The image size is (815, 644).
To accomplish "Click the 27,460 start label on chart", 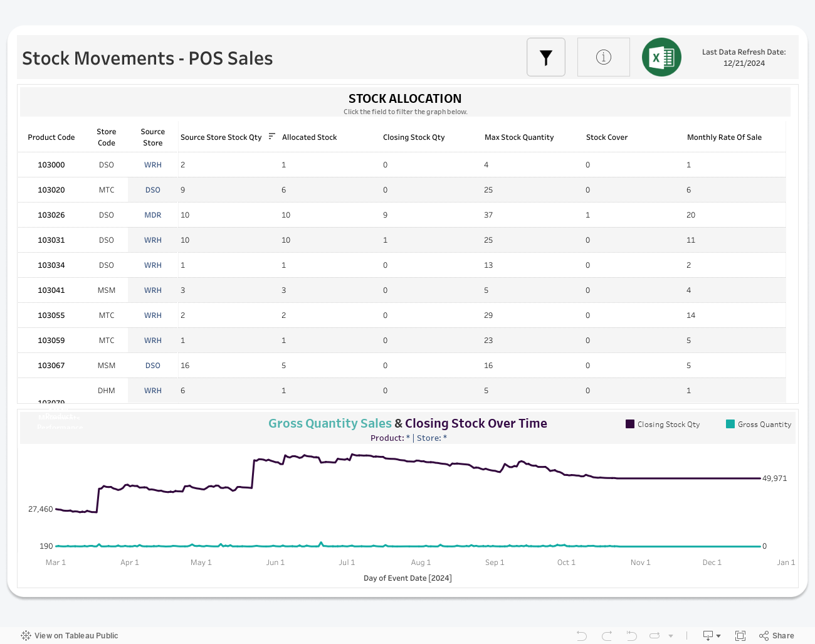I will tap(41, 509).
